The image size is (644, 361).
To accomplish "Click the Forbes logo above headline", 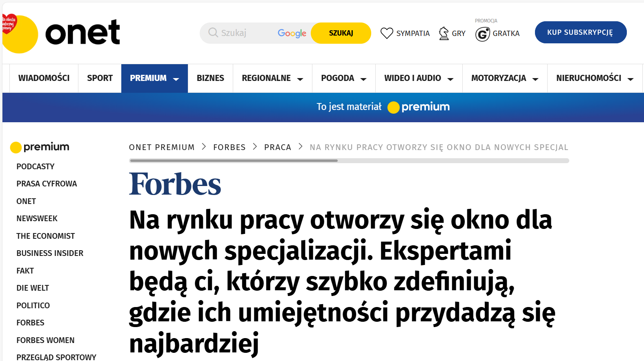I will pos(175,184).
